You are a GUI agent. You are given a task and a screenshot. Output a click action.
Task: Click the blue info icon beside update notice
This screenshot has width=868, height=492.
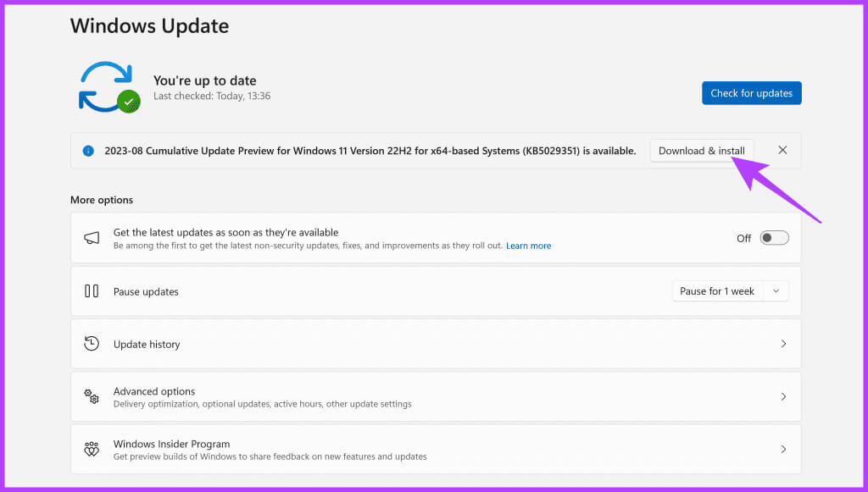88,151
